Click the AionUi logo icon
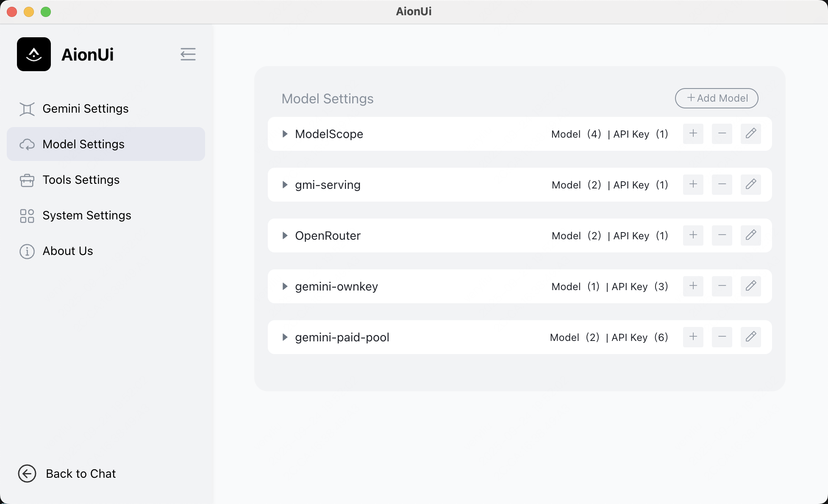 [x=34, y=54]
